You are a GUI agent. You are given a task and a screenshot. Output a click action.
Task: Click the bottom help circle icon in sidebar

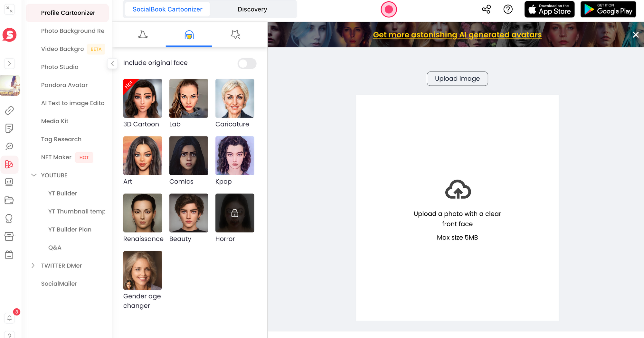pyautogui.click(x=10, y=335)
